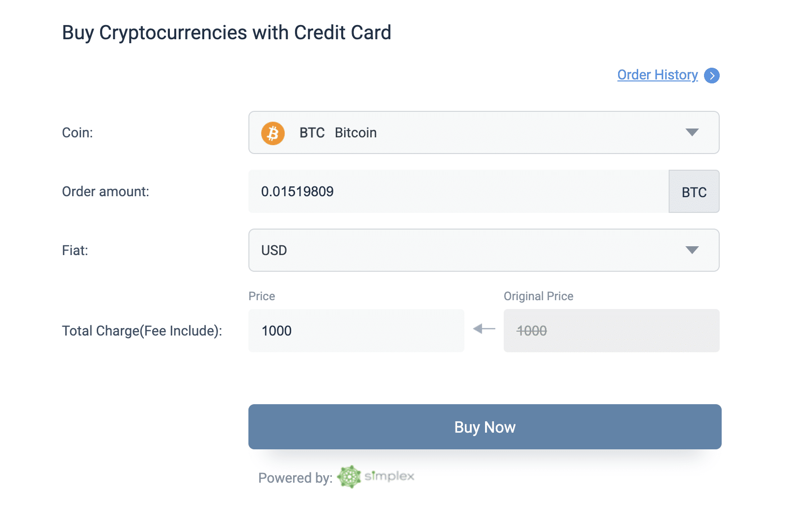Click the Buy Now button

[x=485, y=427]
